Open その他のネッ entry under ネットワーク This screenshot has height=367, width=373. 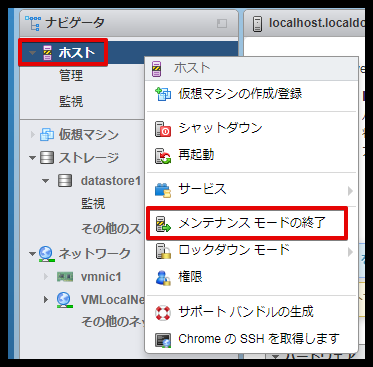coord(113,321)
